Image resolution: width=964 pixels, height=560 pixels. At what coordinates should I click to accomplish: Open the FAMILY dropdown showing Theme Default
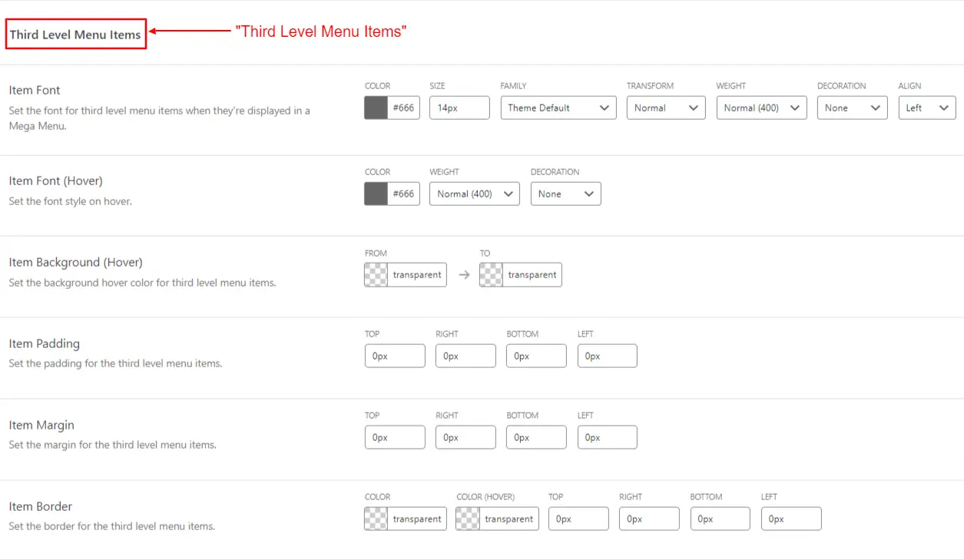click(558, 108)
